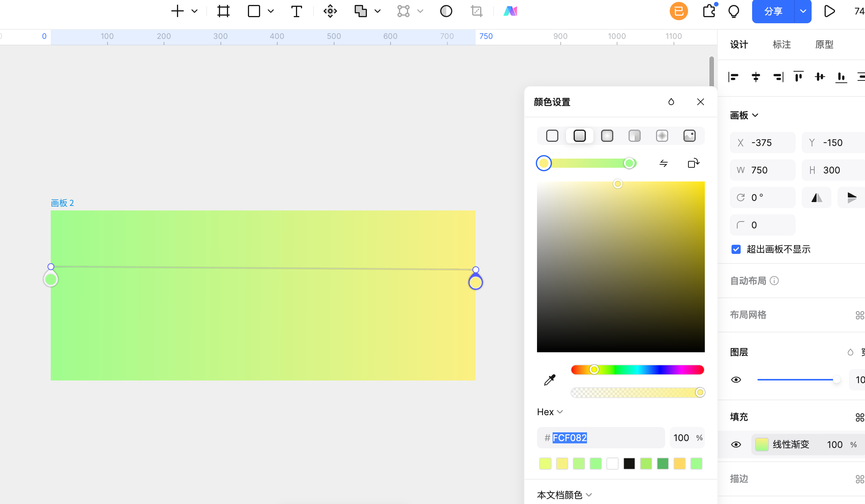The width and height of the screenshot is (865, 504).
Task: Click the edit vector points tool
Action: 404,11
